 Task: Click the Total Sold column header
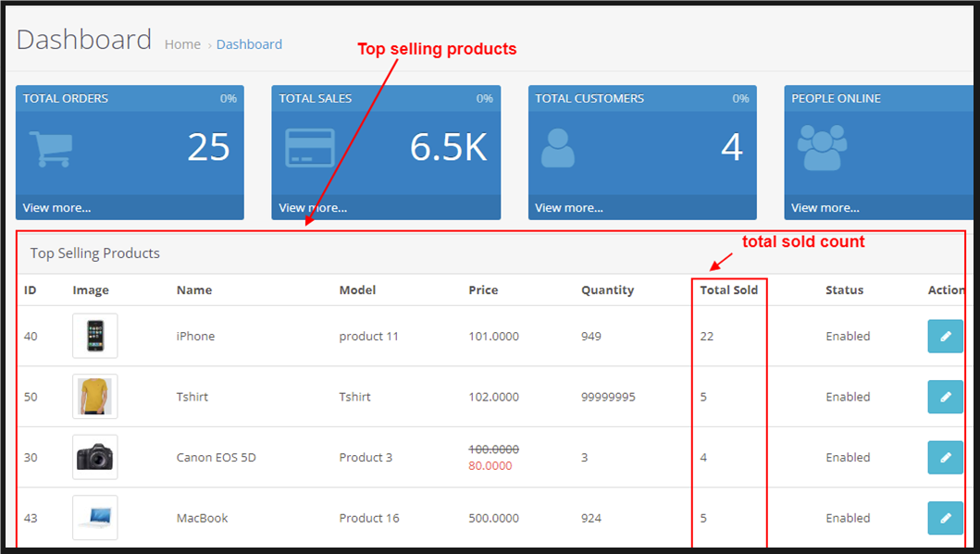click(728, 290)
